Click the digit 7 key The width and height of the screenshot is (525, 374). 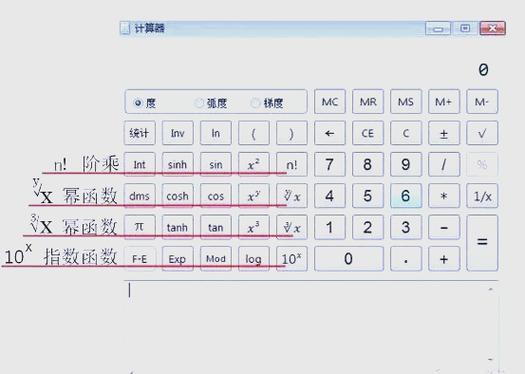(x=330, y=164)
